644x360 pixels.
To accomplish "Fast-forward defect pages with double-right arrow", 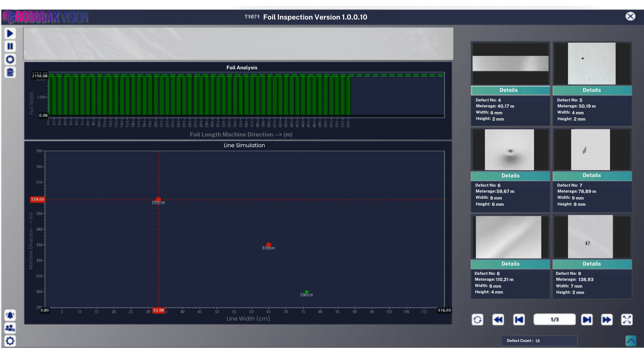I will (x=607, y=319).
